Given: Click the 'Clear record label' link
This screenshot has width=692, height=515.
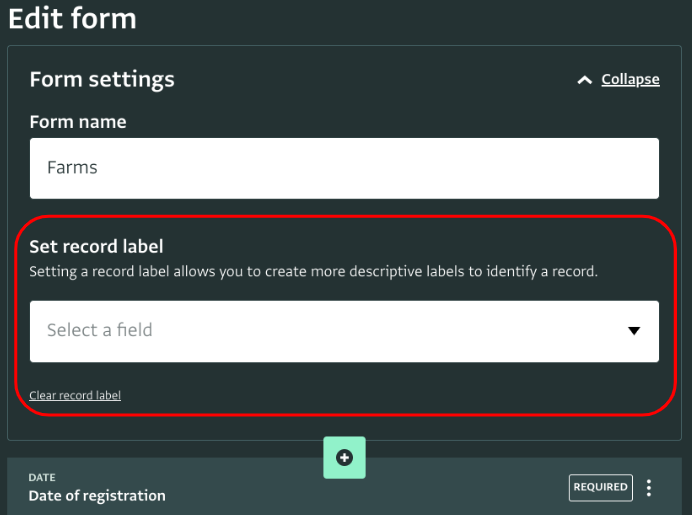Looking at the screenshot, I should pos(75,395).
